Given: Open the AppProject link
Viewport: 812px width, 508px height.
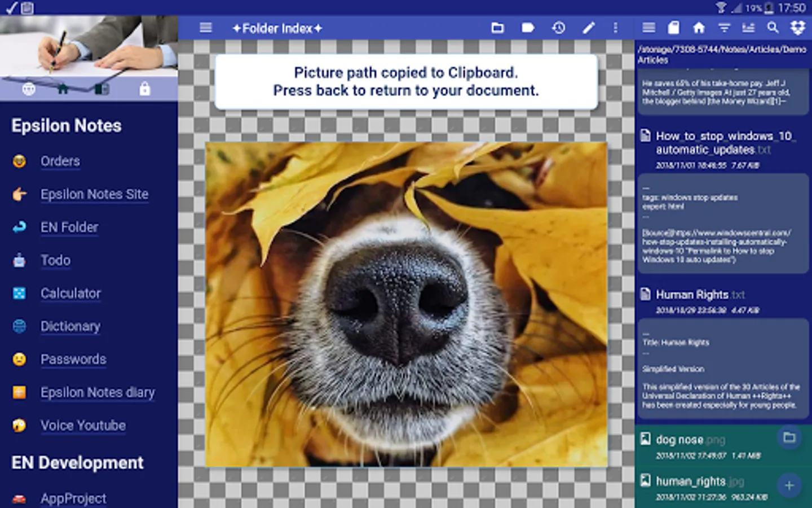Looking at the screenshot, I should (73, 498).
